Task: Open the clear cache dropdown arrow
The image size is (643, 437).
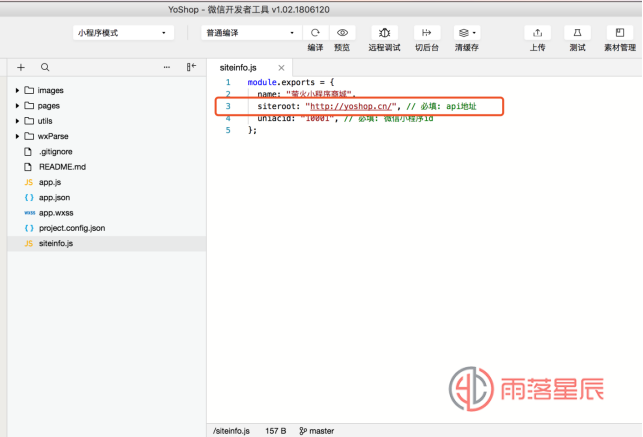Action: 474,33
